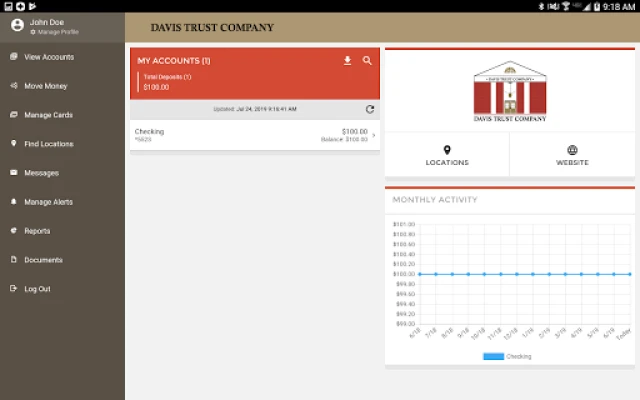Select Manage Alerts in sidebar
Screen dimensions: 640x400
tap(48, 202)
